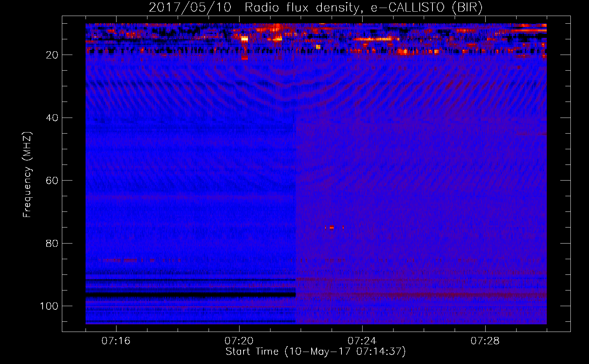This screenshot has width=589, height=364.
Task: Click the '07:24' time tick label
Action: (362, 341)
